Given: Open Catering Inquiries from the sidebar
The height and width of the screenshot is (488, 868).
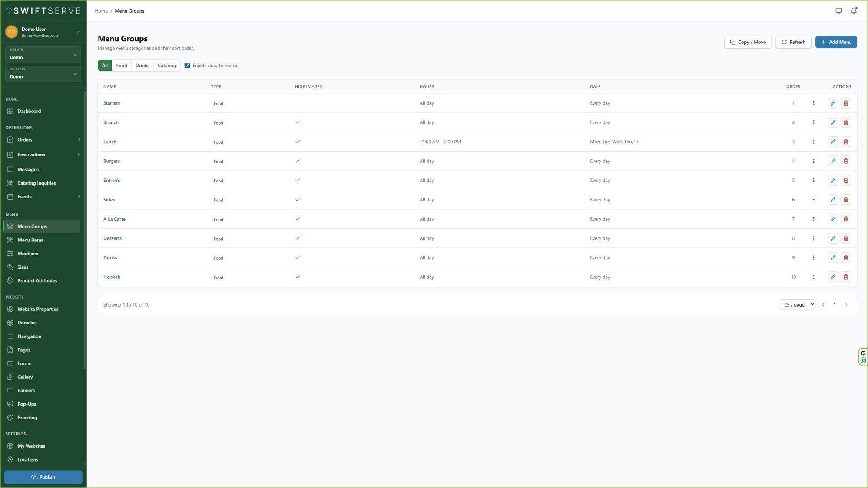Looking at the screenshot, I should pos(36,183).
